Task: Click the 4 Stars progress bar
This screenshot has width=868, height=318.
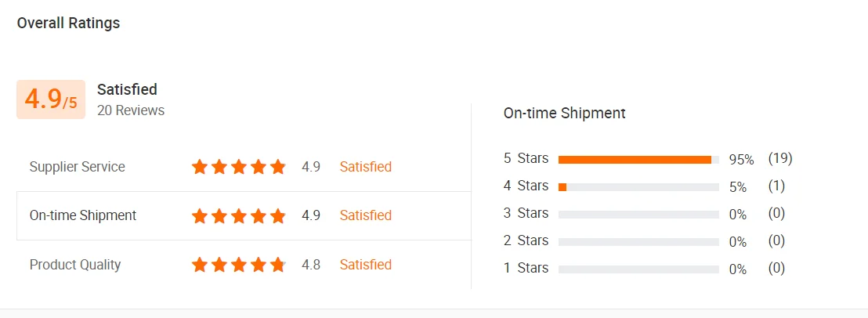Action: [x=638, y=187]
